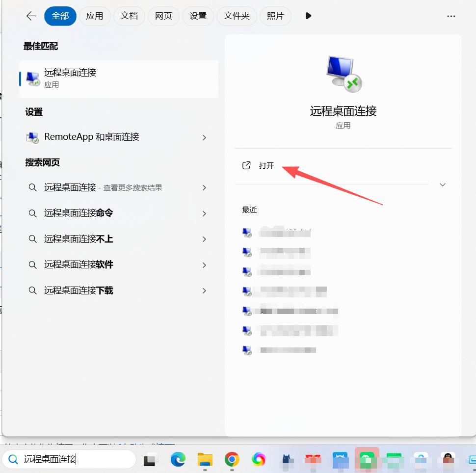
Task: Open File Explorer from the taskbar
Action: 205,459
